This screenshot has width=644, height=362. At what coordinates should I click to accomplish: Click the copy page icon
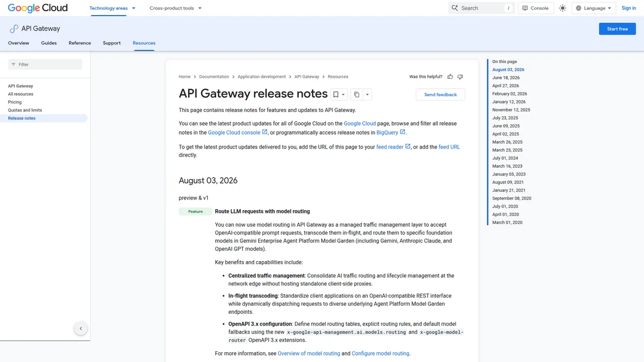(x=356, y=94)
